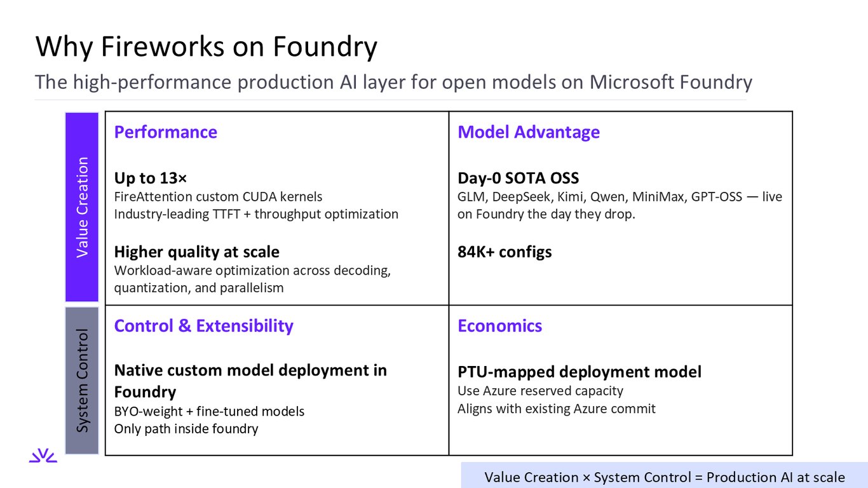The height and width of the screenshot is (488, 868).
Task: Click 'Industry-leading TTFT + throughput optimization'
Action: pos(256,214)
